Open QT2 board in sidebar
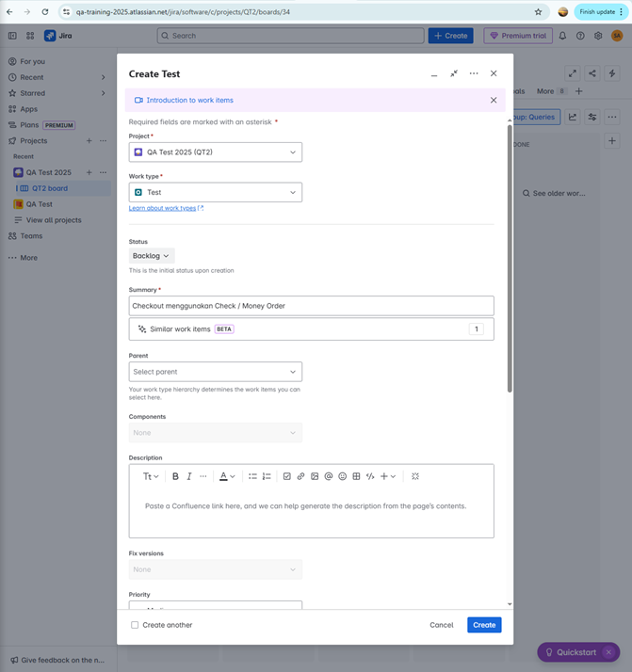This screenshot has height=672, width=632. point(50,188)
